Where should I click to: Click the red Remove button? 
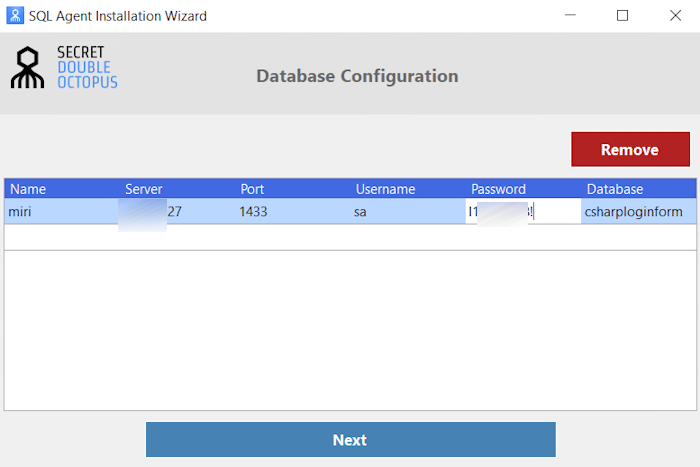[630, 149]
